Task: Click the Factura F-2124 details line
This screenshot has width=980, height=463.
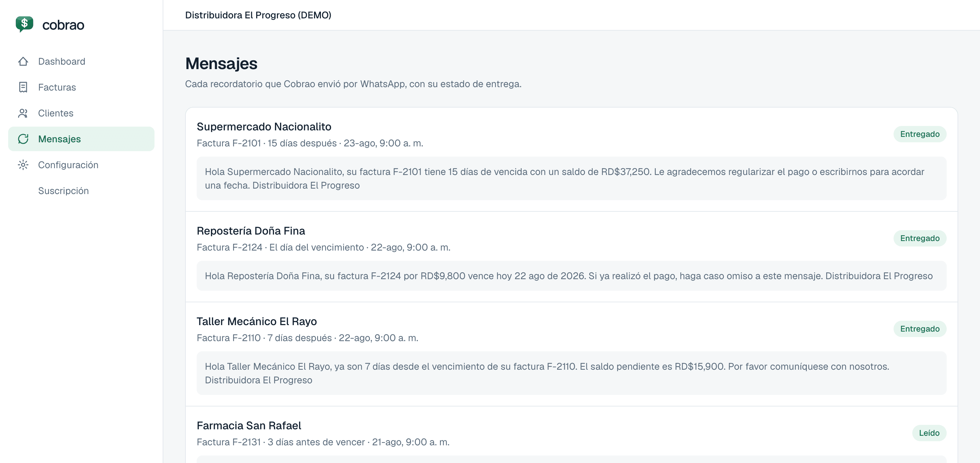Action: tap(323, 248)
